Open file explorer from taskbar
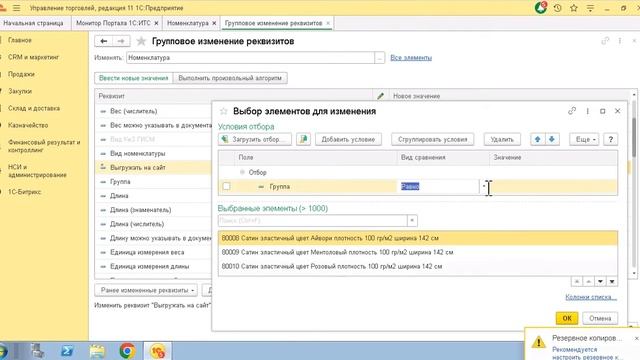The height and width of the screenshot is (360, 640). 97,351
